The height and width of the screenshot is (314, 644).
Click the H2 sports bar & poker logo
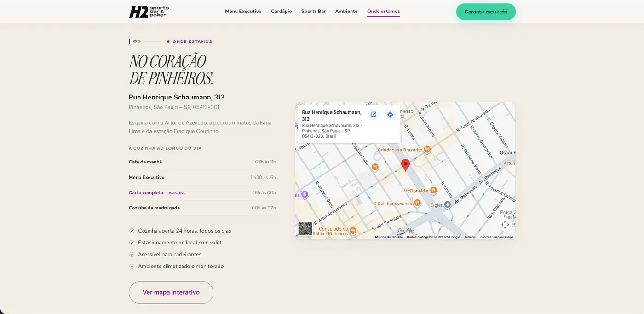[149, 12]
